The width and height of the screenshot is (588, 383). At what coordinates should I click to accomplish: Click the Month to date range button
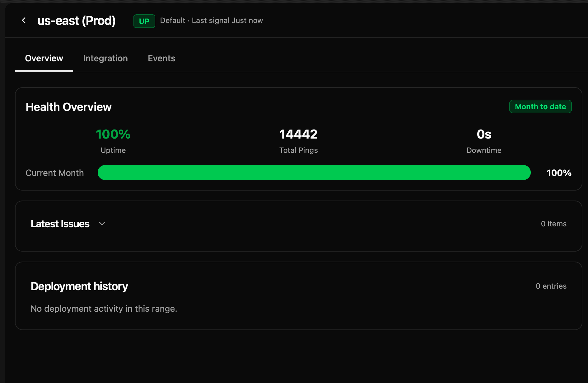tap(540, 106)
